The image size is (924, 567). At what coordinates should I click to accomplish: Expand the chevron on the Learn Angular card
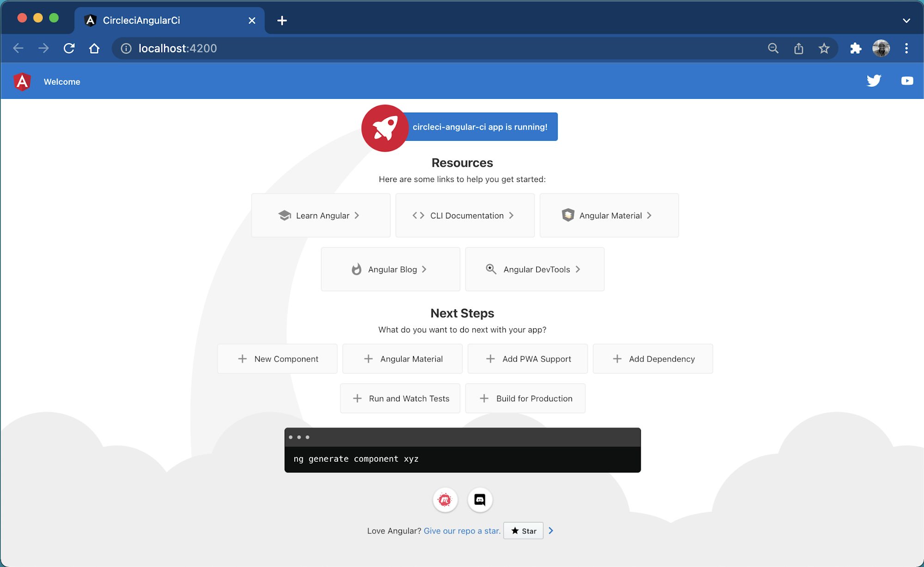click(357, 215)
